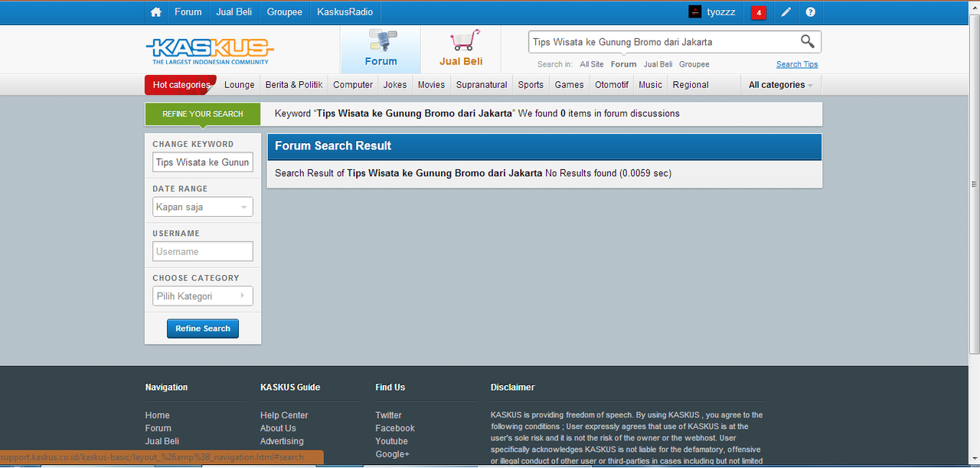980x468 pixels.
Task: Open KaskusRadio in top navigation bar
Action: [x=345, y=12]
